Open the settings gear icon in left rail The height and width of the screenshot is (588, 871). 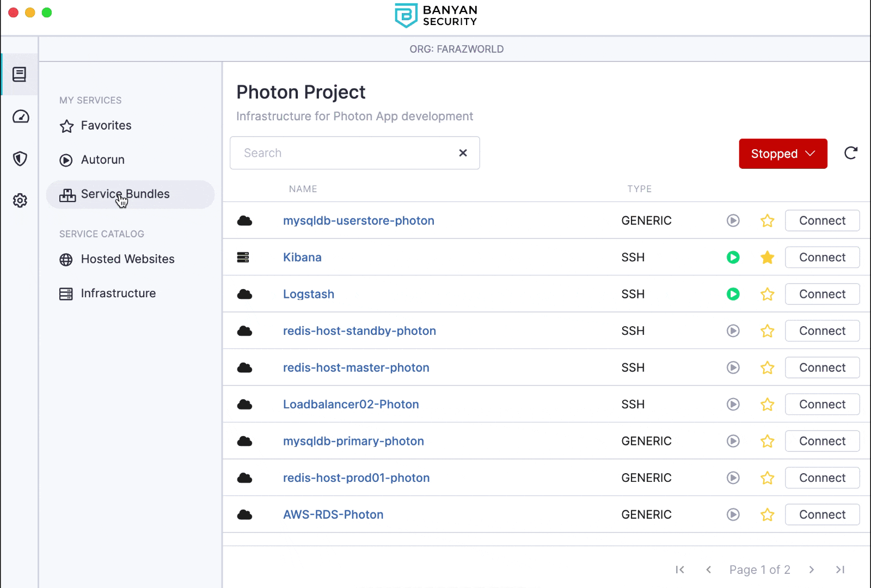[x=20, y=200]
